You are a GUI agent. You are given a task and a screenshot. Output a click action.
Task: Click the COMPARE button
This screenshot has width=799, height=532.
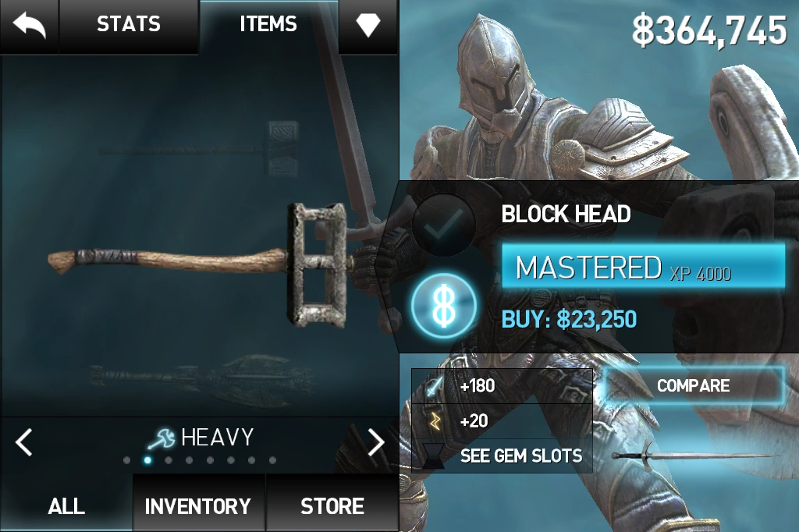coord(694,386)
